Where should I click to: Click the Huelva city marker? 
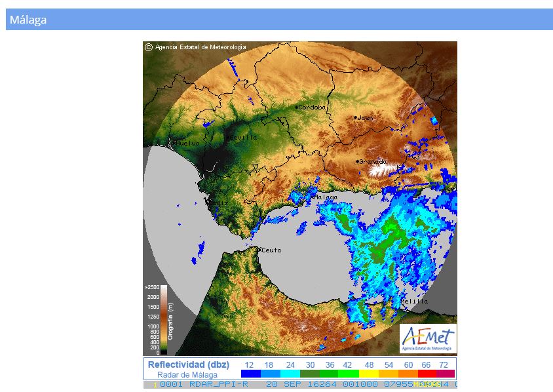172,142
